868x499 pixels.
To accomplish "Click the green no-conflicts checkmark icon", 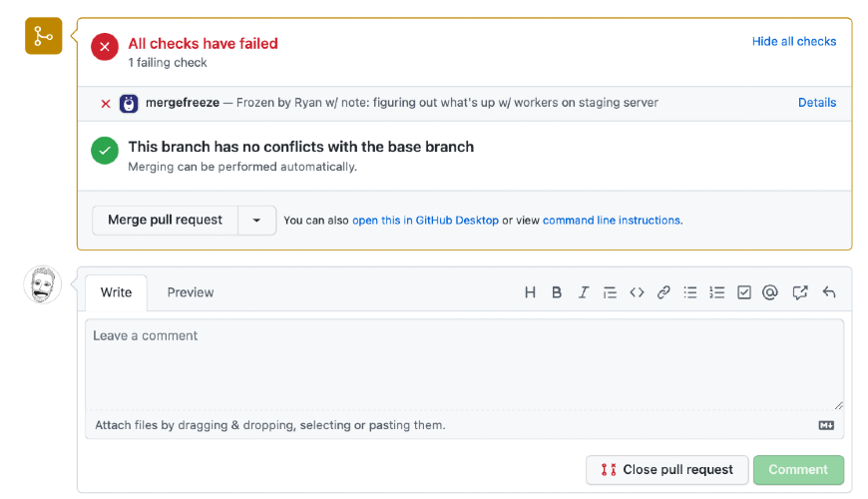I will pos(105,151).
